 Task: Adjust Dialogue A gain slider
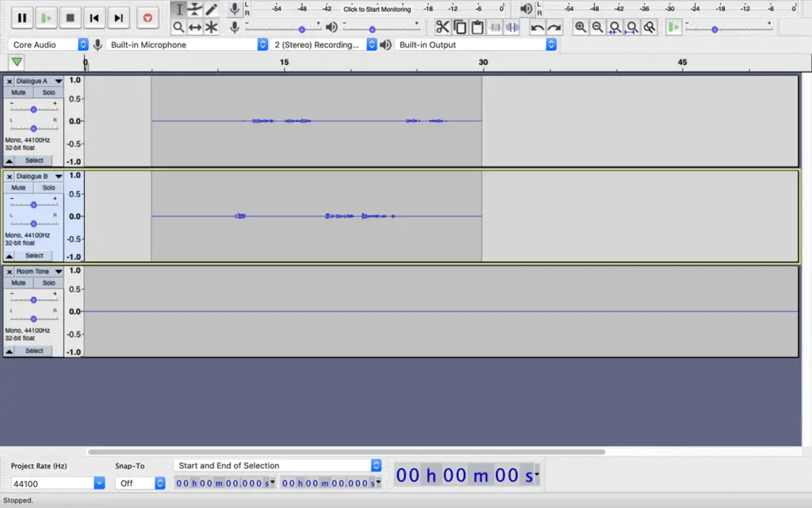tap(33, 109)
